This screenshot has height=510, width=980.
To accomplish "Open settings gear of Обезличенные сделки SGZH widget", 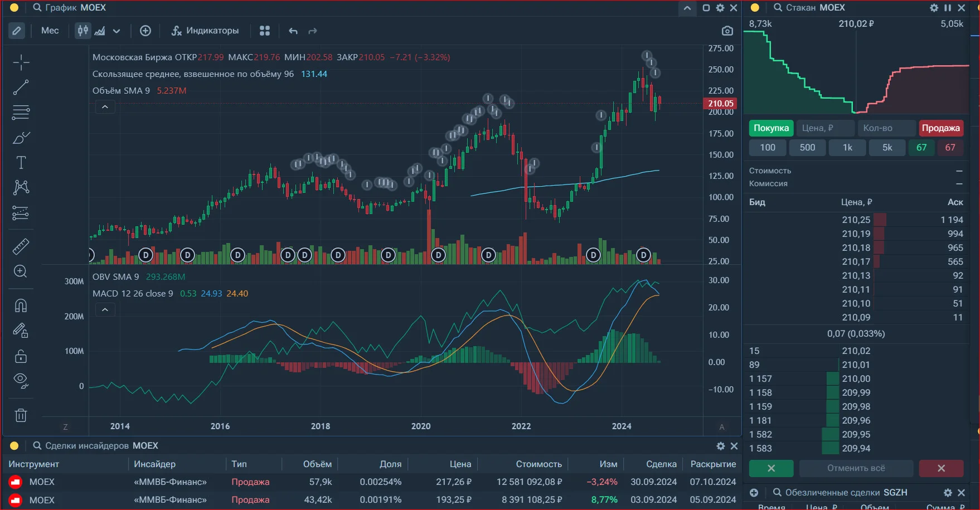I will (x=948, y=493).
